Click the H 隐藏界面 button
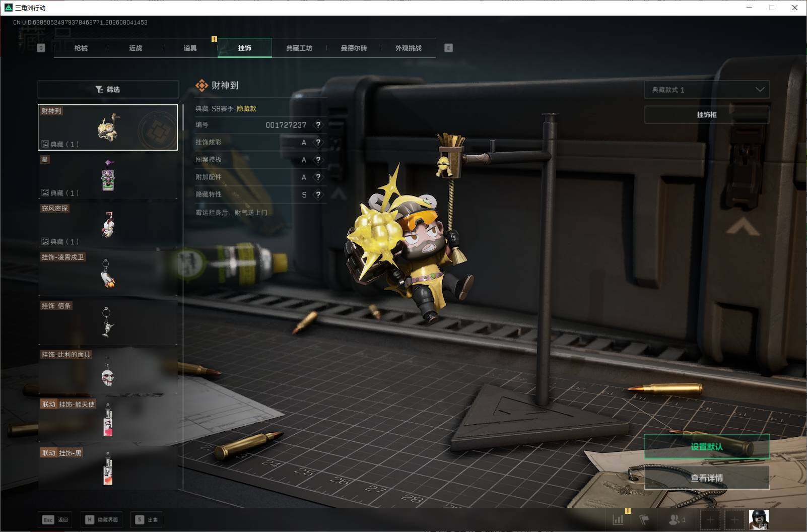This screenshot has height=532, width=807. (x=101, y=519)
